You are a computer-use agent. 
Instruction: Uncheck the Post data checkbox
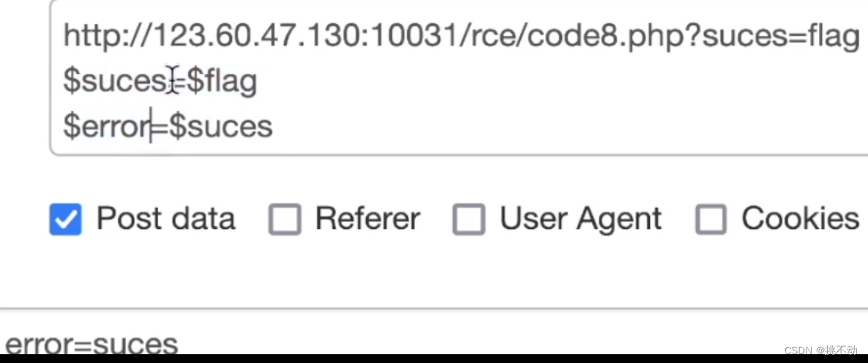[x=65, y=220]
